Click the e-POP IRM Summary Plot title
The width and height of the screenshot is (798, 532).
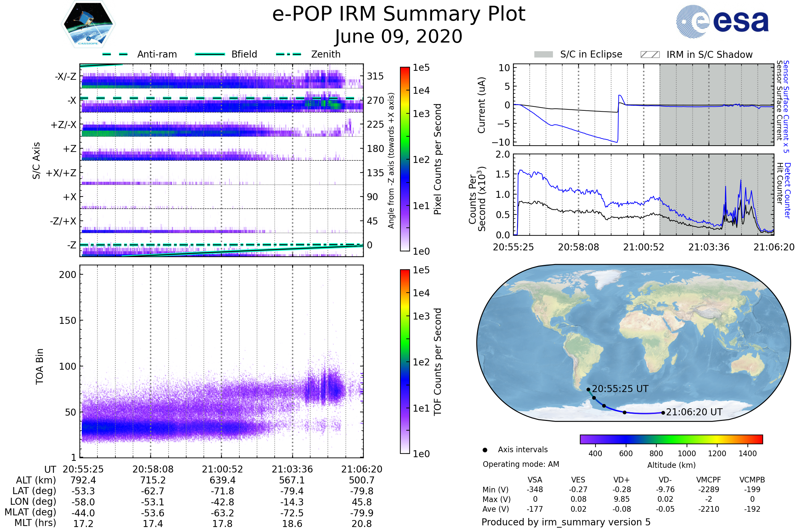399,14
